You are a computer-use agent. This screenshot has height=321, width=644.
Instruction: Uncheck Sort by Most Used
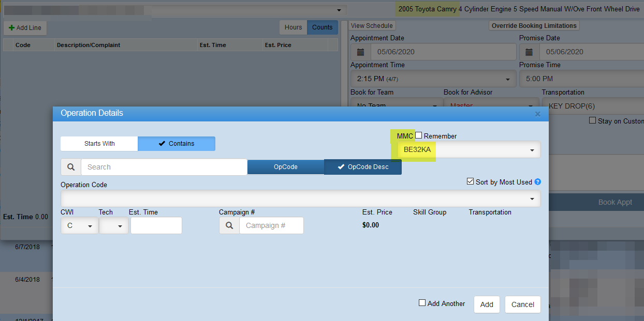point(470,182)
